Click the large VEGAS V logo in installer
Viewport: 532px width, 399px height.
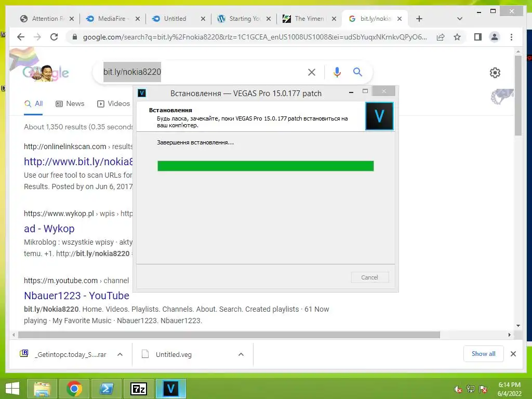point(379,116)
